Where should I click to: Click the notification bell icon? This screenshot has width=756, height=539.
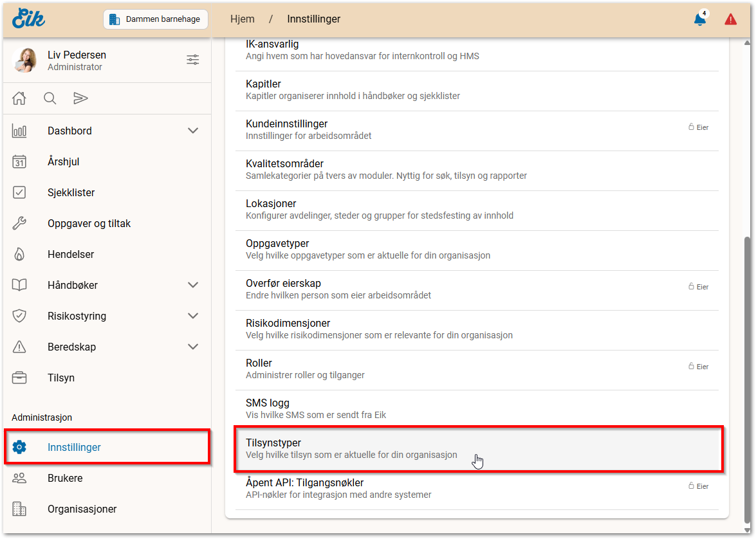699,19
